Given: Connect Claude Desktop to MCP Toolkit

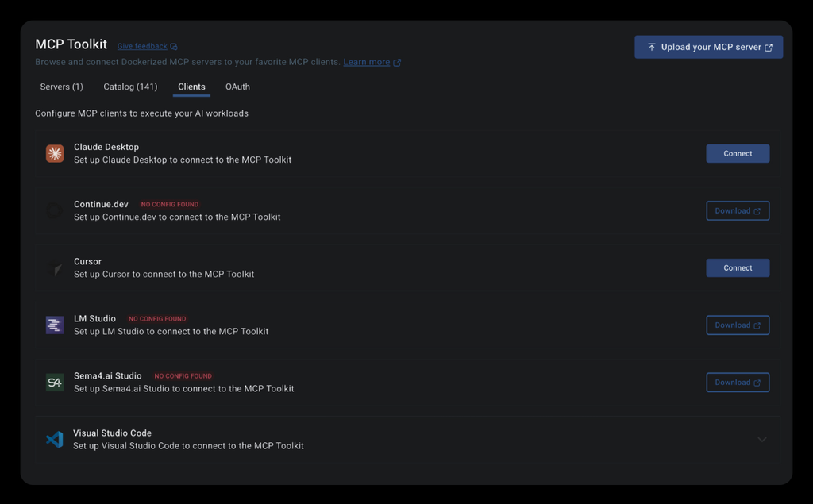Looking at the screenshot, I should (x=738, y=153).
